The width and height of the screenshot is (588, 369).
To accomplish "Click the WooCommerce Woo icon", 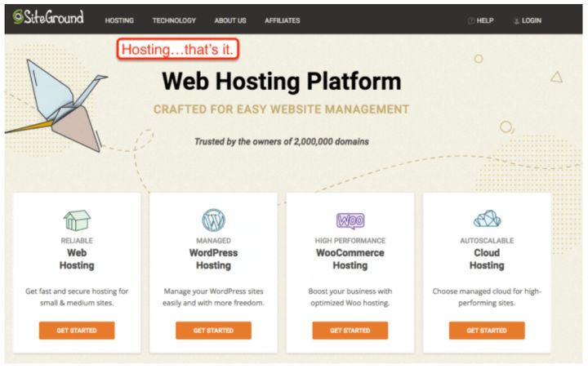I will coord(350,220).
